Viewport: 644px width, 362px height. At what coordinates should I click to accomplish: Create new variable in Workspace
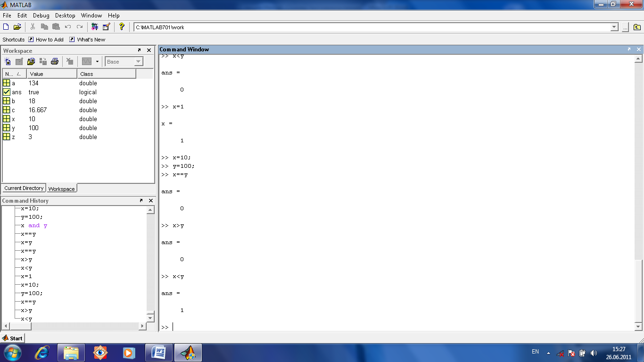[8, 61]
